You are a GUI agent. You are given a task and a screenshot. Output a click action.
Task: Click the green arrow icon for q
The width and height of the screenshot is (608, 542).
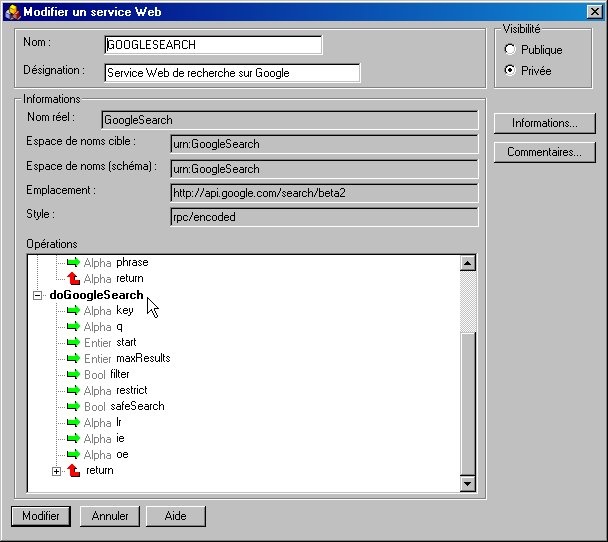click(x=73, y=326)
